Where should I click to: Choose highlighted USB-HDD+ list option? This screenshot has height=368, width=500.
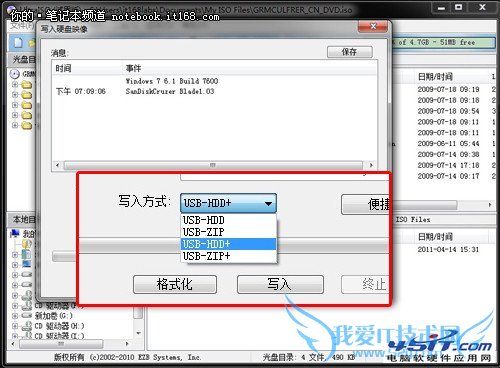(229, 244)
